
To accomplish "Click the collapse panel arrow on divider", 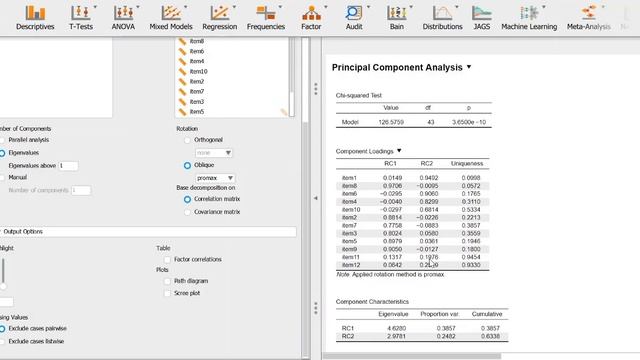I will tap(316, 198).
